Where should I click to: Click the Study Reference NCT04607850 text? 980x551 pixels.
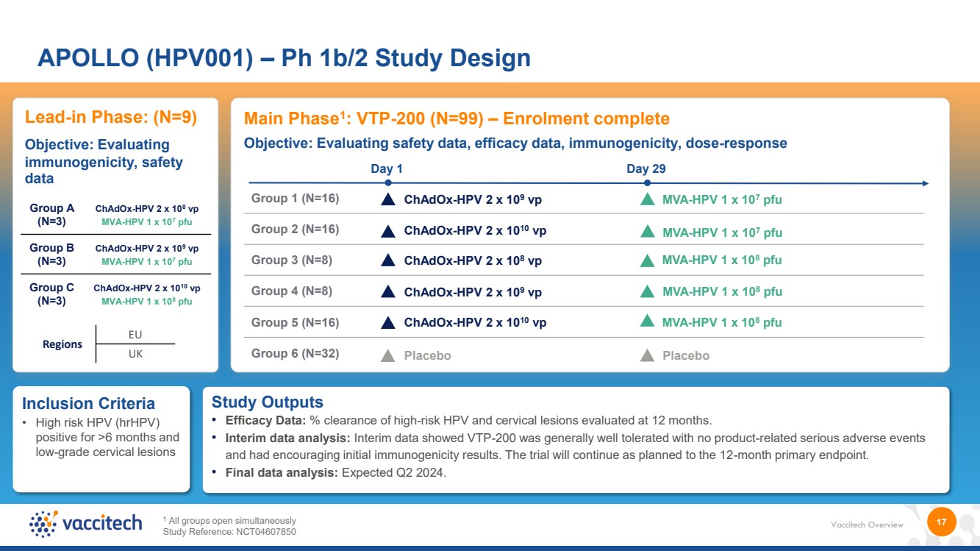point(229,532)
